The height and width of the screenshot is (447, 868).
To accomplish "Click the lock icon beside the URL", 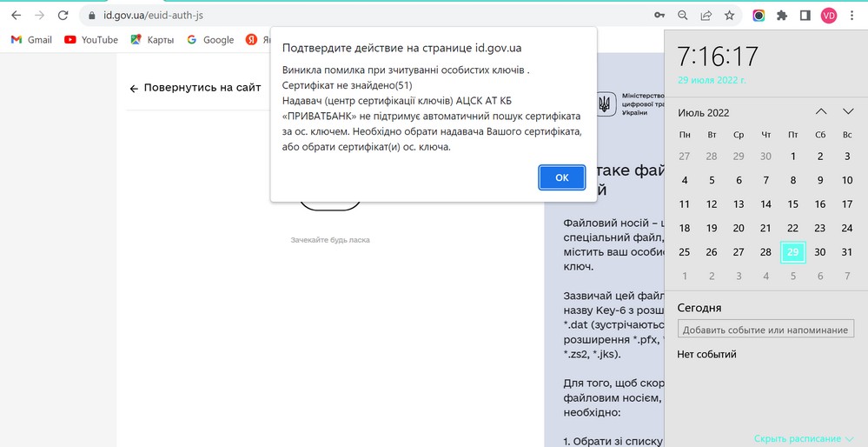I will 92,16.
